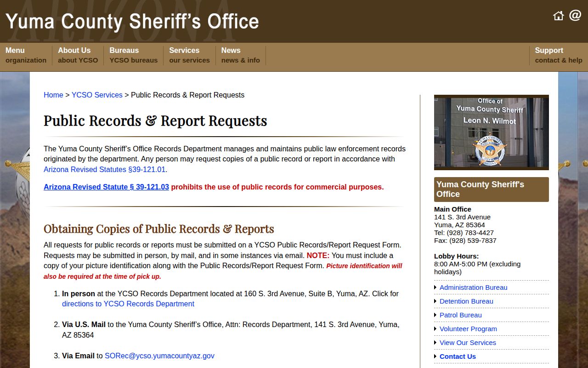Click the arrow bullet beside Contact Us
The width and height of the screenshot is (588, 368).
(x=435, y=356)
